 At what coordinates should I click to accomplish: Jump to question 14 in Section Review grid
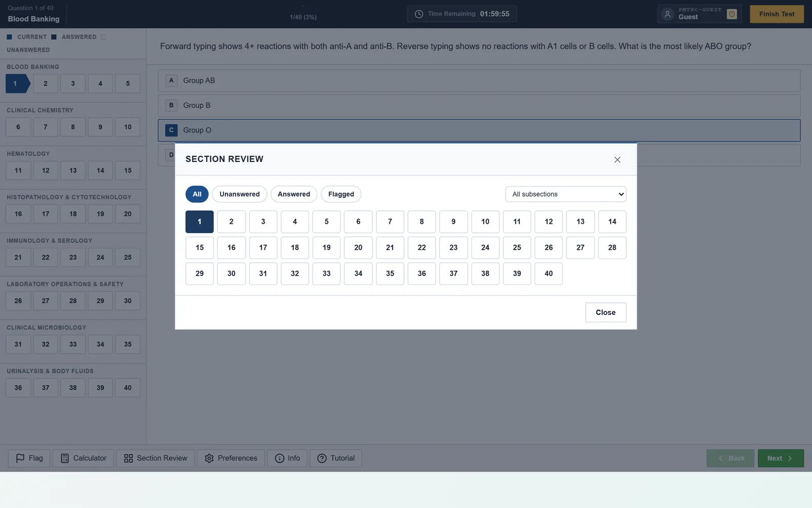[x=612, y=221]
